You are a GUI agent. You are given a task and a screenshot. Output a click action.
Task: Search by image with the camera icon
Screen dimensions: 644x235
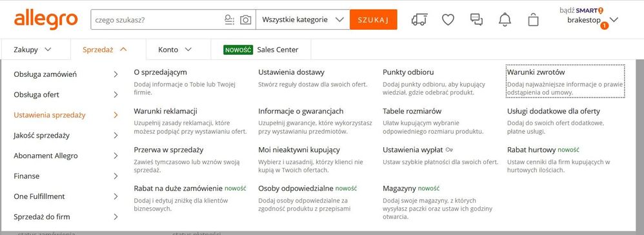pos(246,20)
